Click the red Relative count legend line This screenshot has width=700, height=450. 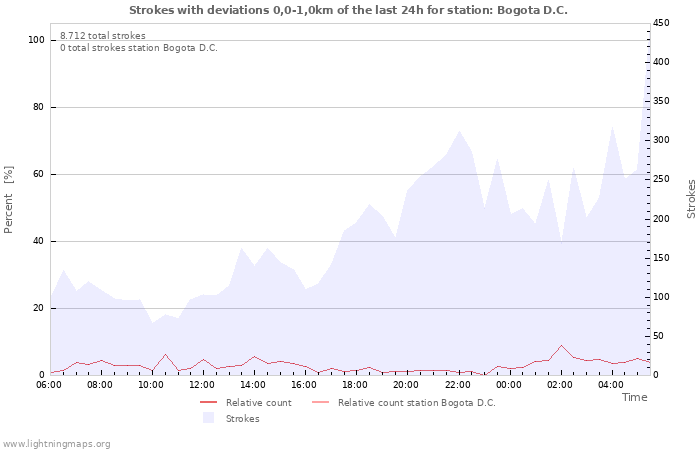[x=209, y=403]
